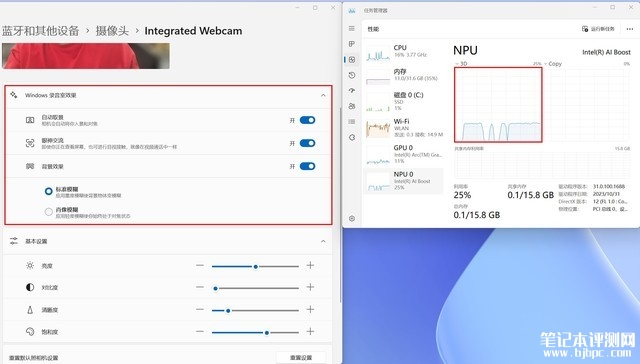Click the 亮度 brightness slider track
The width and height of the screenshot is (640, 364).
(256, 266)
